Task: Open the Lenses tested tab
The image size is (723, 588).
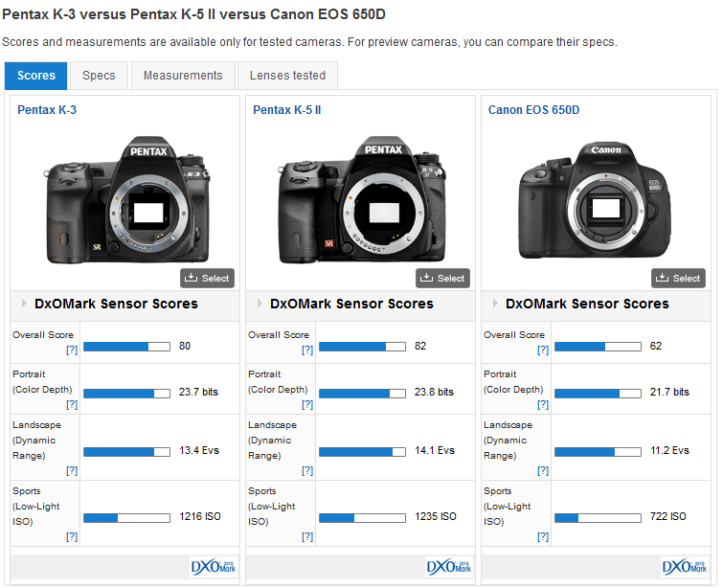Action: pos(287,76)
